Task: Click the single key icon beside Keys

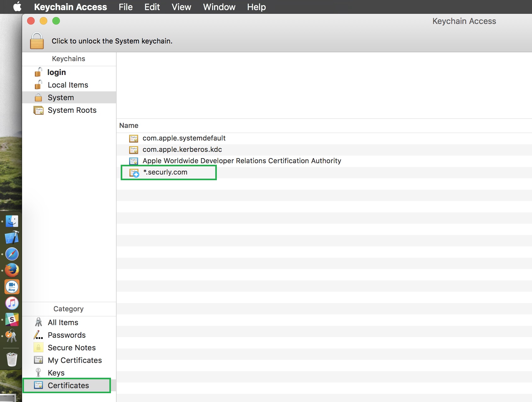Action: [x=38, y=373]
